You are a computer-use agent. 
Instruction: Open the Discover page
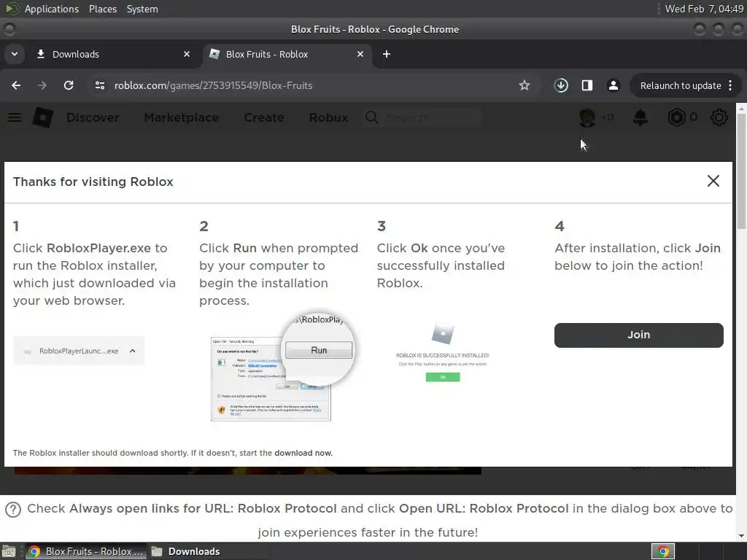[x=93, y=117]
